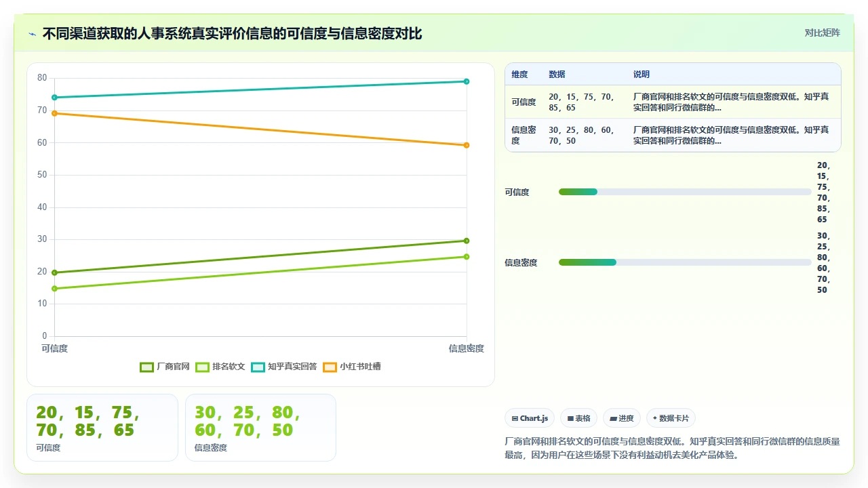Click the Chart.js tag button

(x=530, y=418)
